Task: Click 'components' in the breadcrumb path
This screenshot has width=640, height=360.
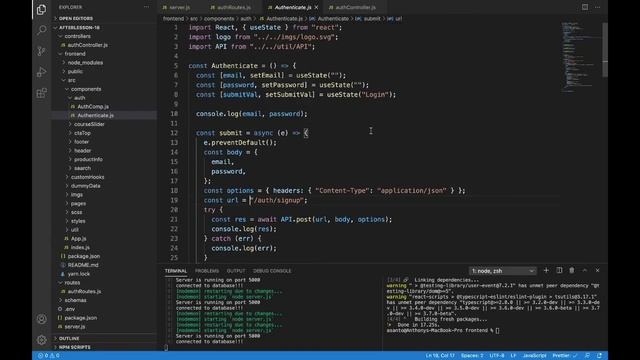Action: [x=219, y=19]
